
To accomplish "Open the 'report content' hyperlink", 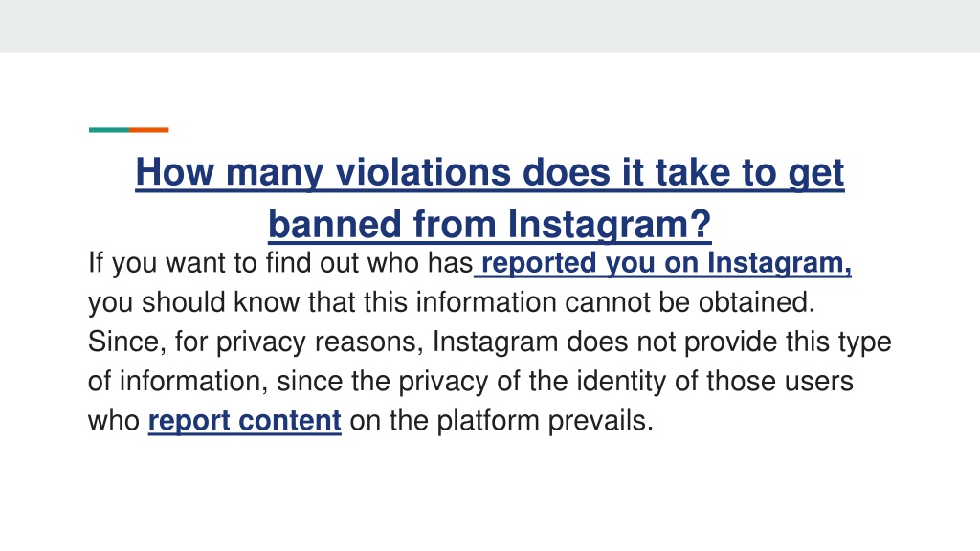I will (x=244, y=421).
